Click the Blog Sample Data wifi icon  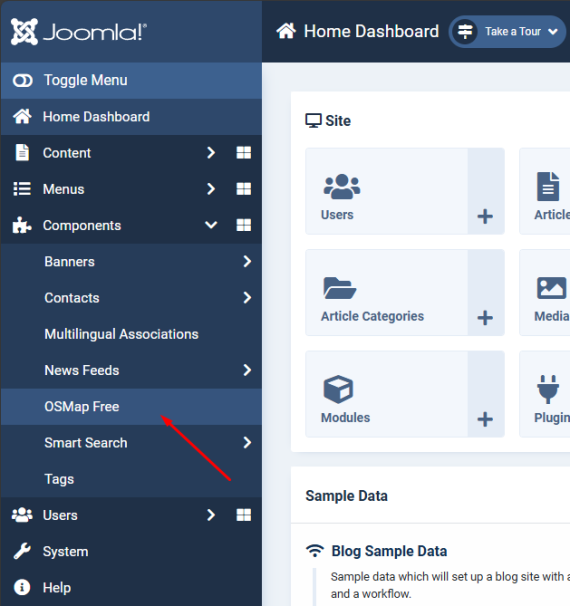(315, 551)
